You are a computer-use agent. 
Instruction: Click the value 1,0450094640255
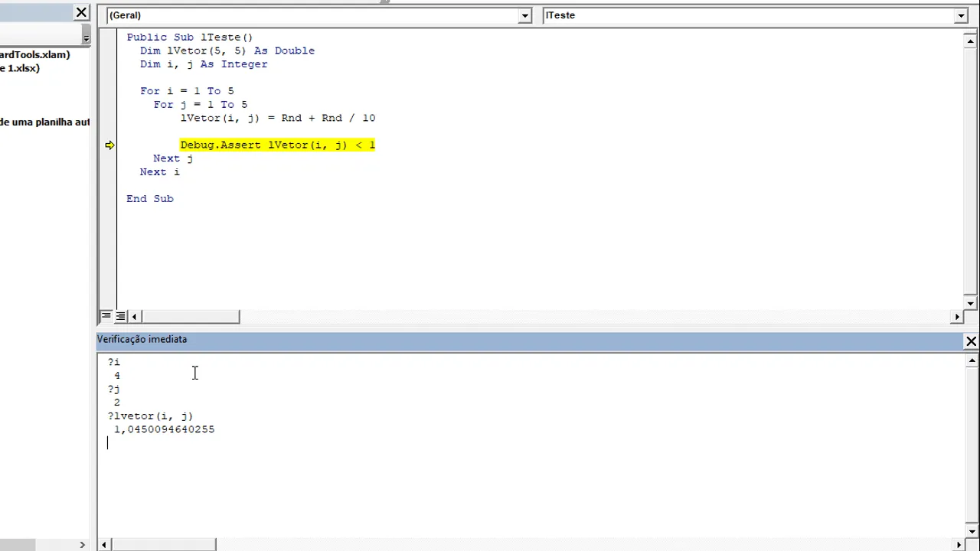click(165, 429)
